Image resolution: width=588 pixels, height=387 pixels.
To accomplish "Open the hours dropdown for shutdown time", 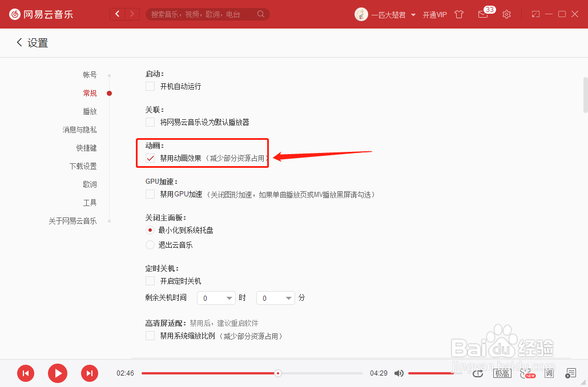I will 216,298.
